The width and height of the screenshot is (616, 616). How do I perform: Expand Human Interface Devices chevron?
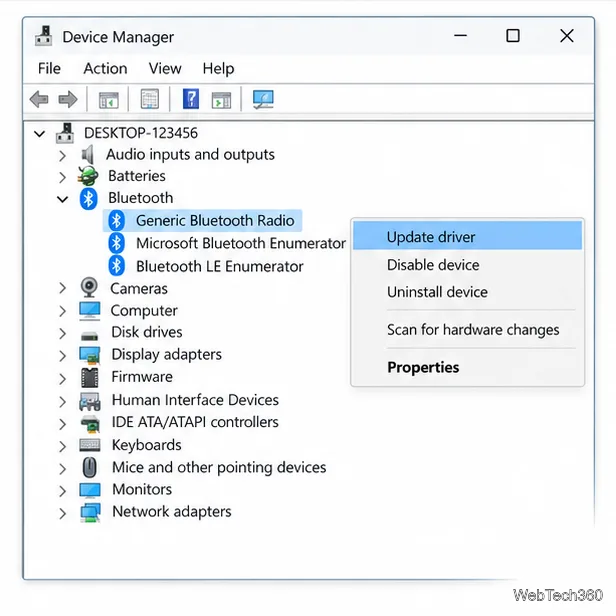(x=62, y=402)
